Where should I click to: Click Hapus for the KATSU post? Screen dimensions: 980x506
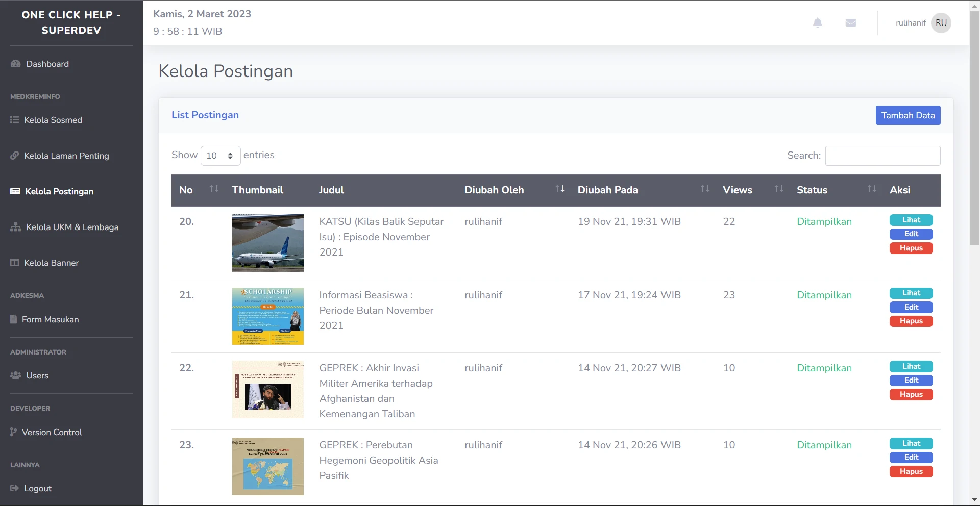pyautogui.click(x=911, y=248)
